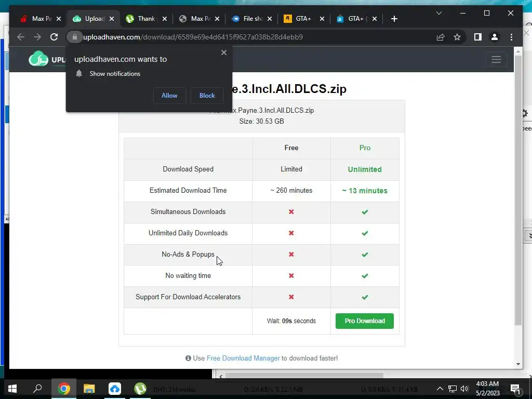Image resolution: width=532 pixels, height=399 pixels.
Task: Click the page vertical scrollbar
Action: [518, 190]
